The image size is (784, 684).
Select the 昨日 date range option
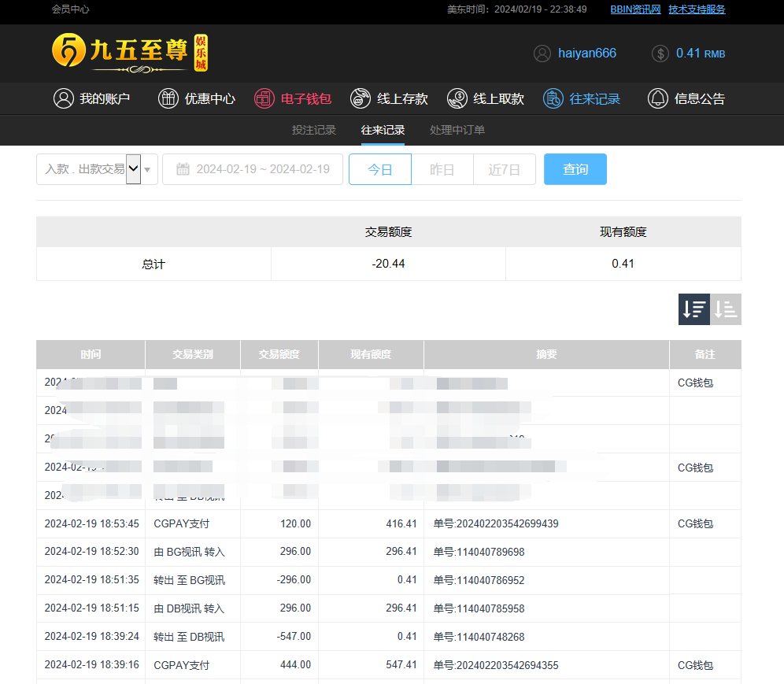442,169
